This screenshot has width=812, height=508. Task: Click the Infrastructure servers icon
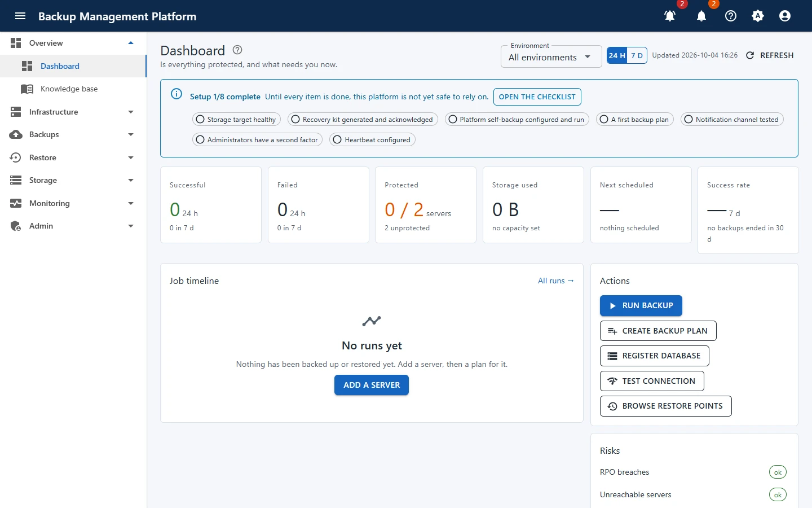coord(16,112)
